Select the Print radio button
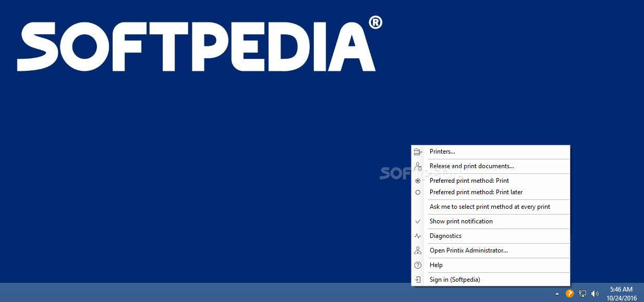Viewport: 644px width, 302px height. pos(418,181)
